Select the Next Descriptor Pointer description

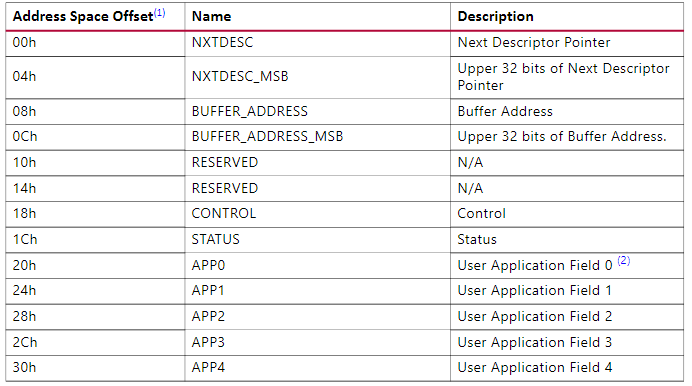(534, 42)
